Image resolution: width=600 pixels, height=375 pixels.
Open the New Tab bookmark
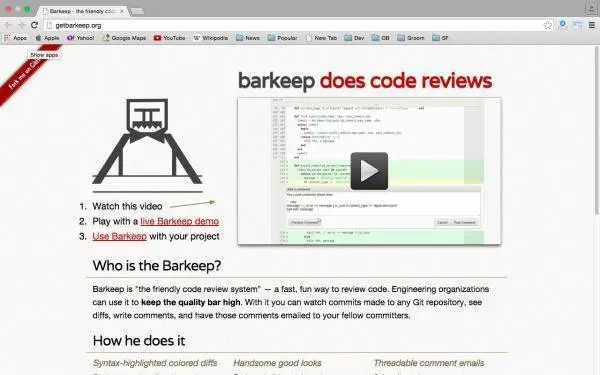point(321,38)
